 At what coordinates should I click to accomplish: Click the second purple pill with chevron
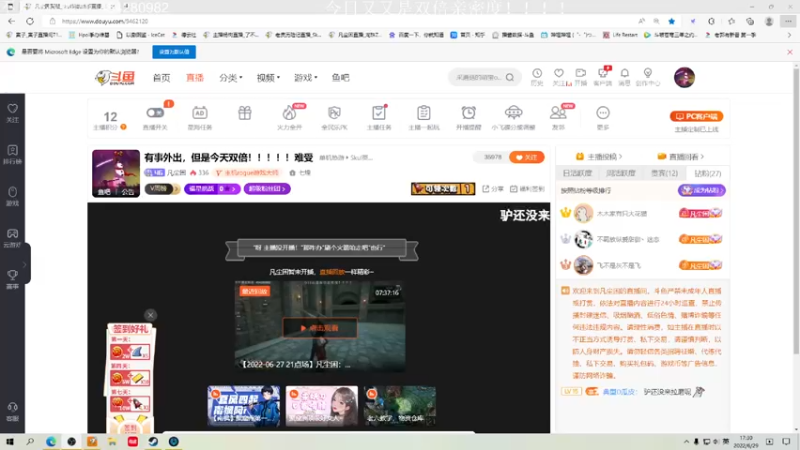pyautogui.click(x=267, y=189)
